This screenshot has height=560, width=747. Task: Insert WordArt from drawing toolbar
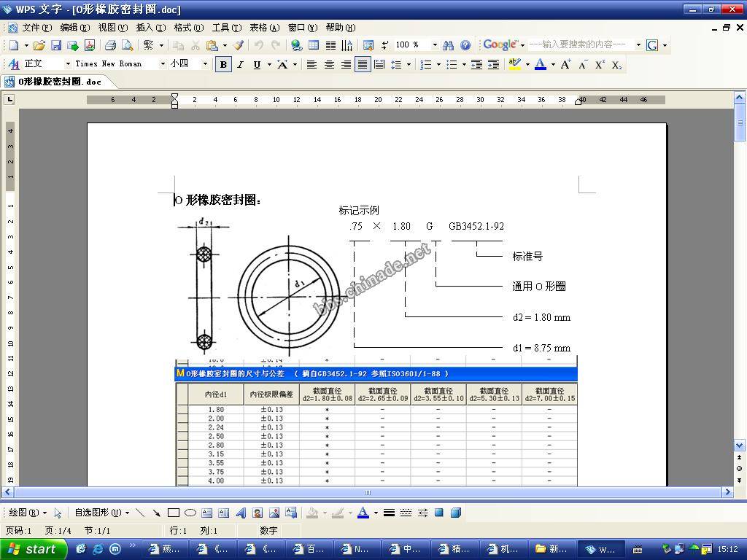pyautogui.click(x=241, y=513)
